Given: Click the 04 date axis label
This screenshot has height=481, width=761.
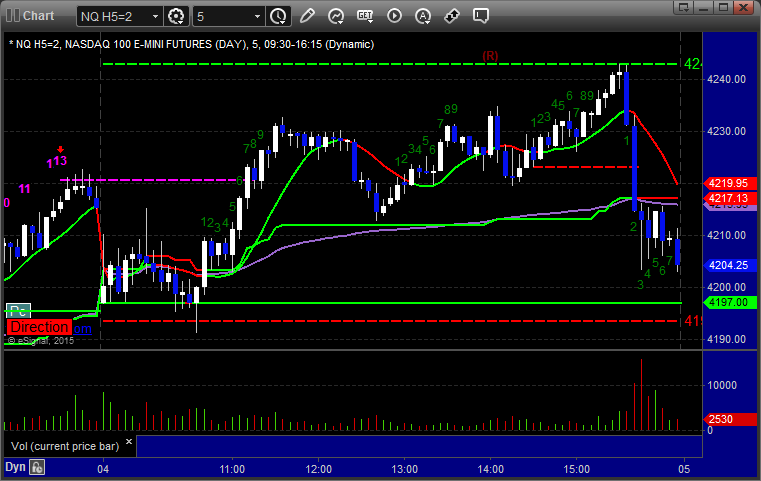Looking at the screenshot, I should 103,469.
